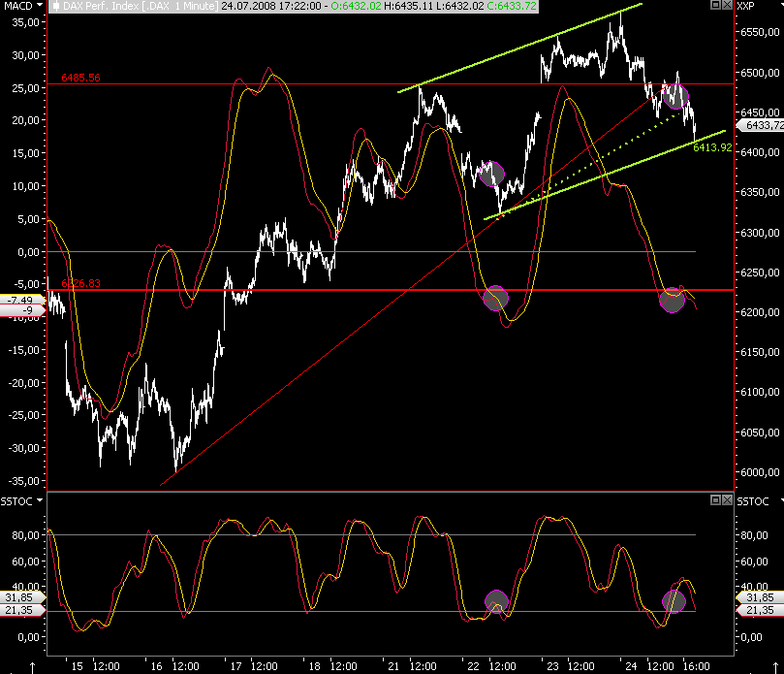Click the left 80,00 stochastic axis label
This screenshot has width=784, height=674.
click(x=25, y=535)
